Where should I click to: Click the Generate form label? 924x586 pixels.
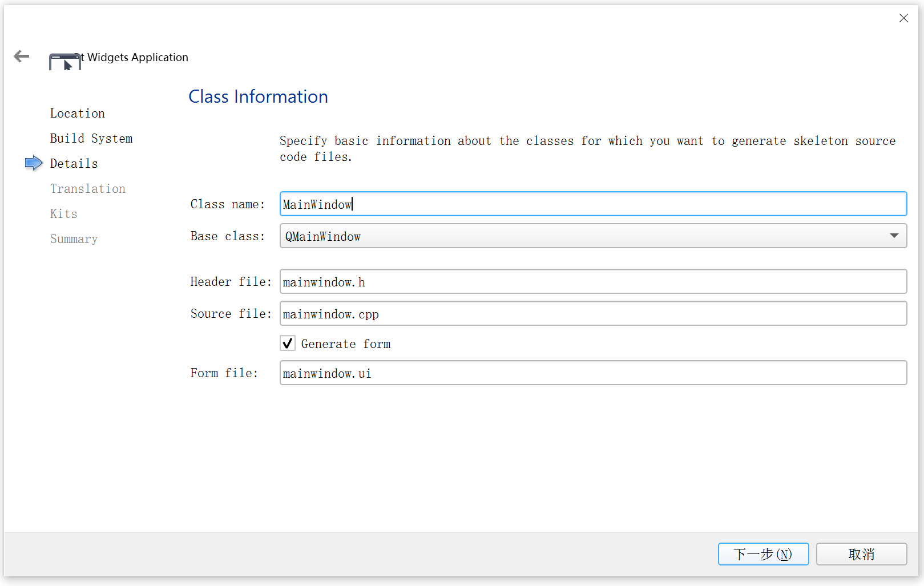click(345, 344)
